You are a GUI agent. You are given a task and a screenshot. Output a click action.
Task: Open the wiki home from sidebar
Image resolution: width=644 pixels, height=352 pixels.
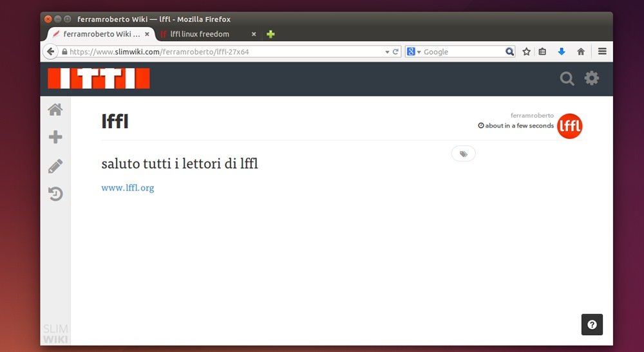55,109
